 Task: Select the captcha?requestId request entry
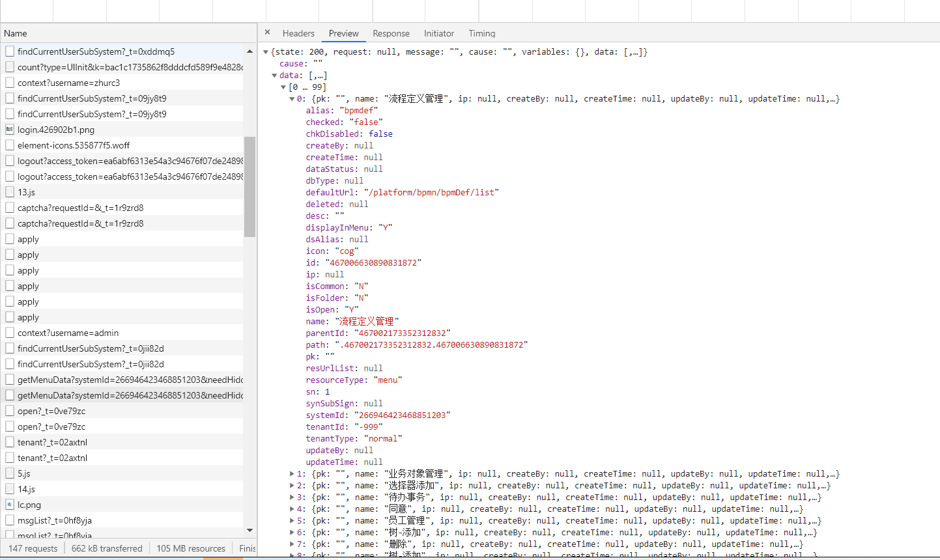80,208
